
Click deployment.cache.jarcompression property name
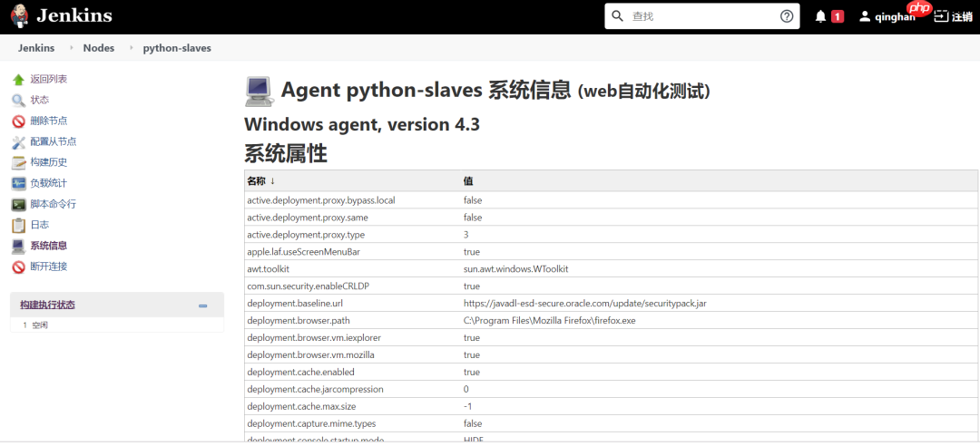point(315,389)
